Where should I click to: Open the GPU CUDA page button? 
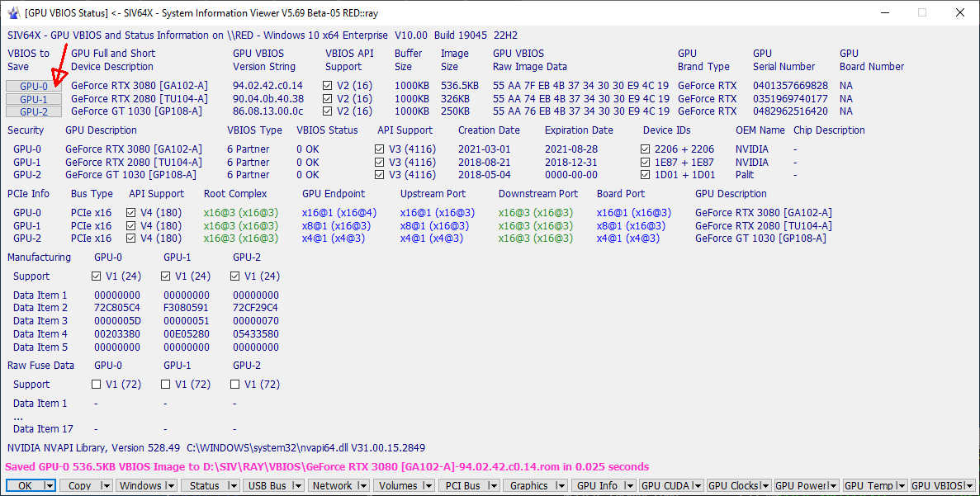666,485
